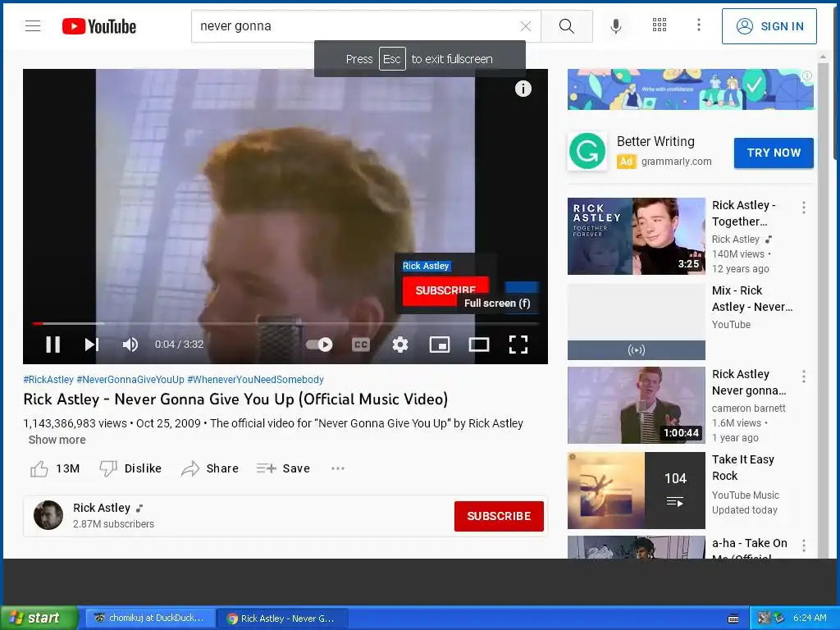This screenshot has height=630, width=840.
Task: Click the taskbar clock 6:24 AM
Action: (810, 618)
